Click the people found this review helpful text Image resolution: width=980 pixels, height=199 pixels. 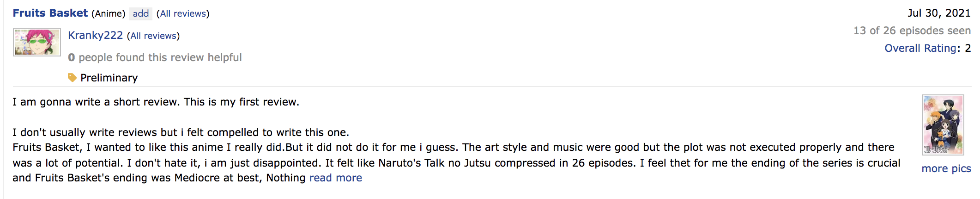pyautogui.click(x=160, y=57)
